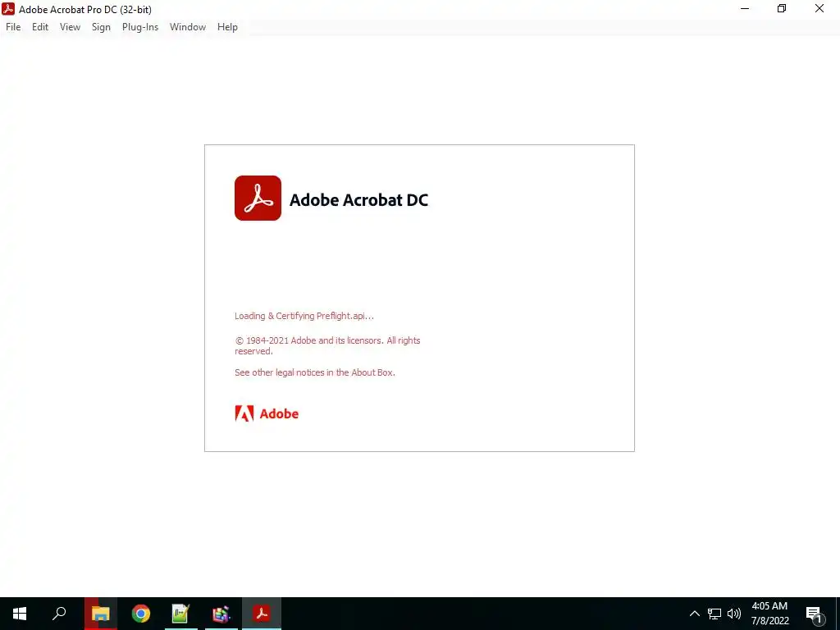Show hidden tray icons chevron
840x630 pixels.
click(x=694, y=614)
